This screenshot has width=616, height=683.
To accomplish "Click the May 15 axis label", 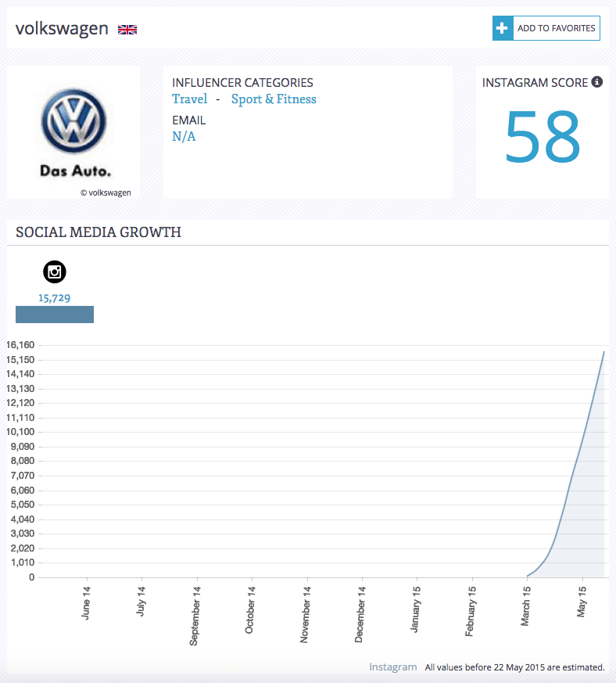I will (x=582, y=602).
